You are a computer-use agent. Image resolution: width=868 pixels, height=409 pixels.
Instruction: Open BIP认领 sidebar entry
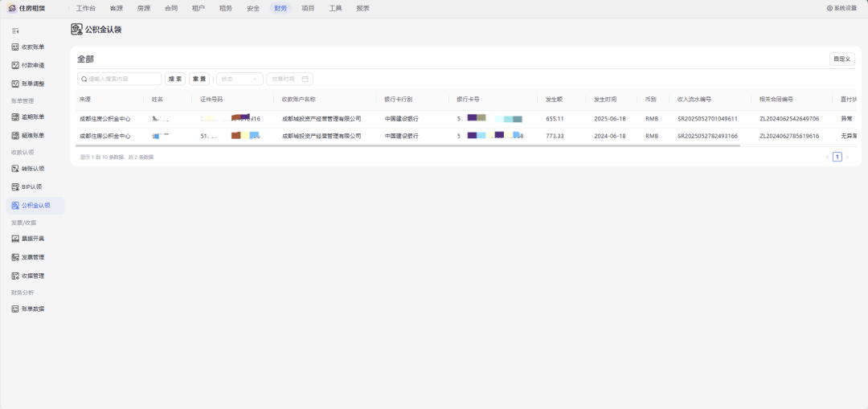coord(31,187)
